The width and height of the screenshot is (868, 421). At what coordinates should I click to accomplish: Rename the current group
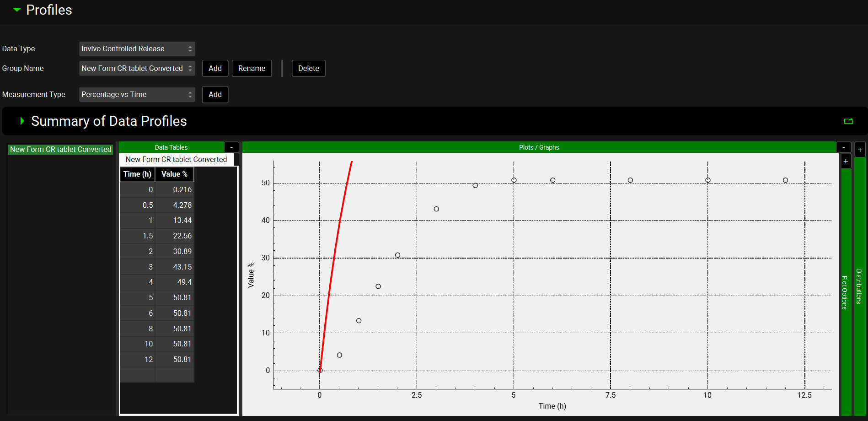click(x=252, y=69)
